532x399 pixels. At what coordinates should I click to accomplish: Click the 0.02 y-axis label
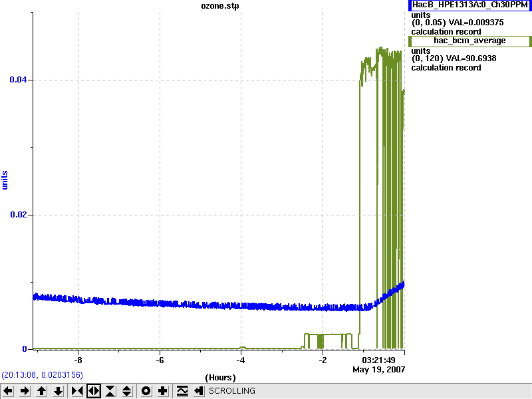18,215
